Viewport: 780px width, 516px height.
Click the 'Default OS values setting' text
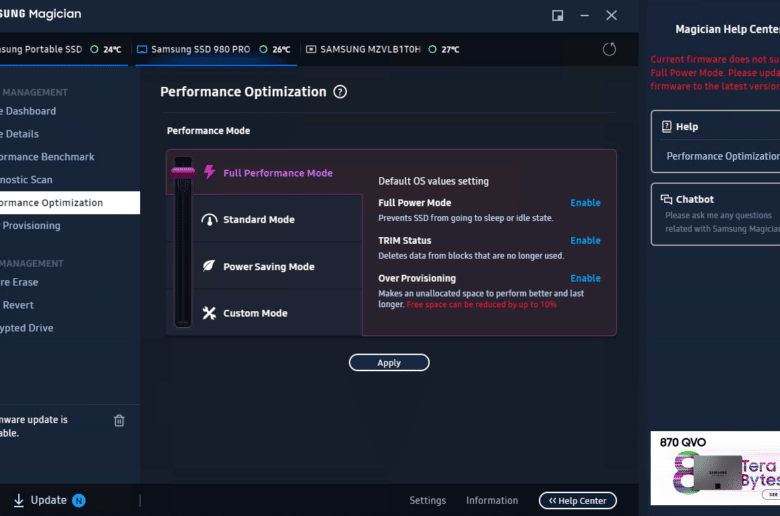click(x=433, y=181)
